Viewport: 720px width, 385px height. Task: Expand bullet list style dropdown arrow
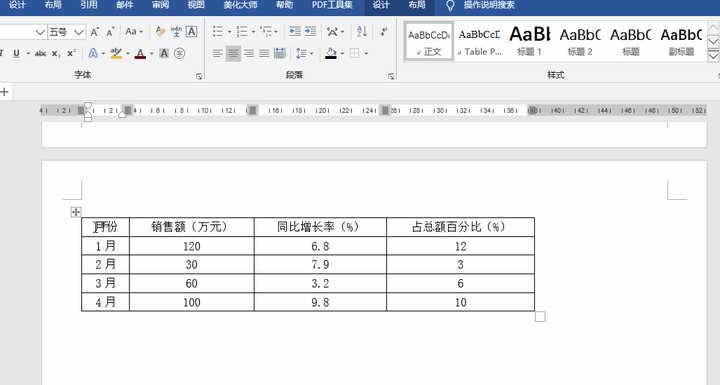(x=229, y=32)
